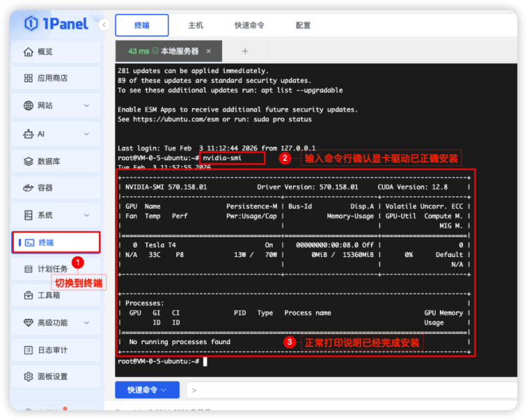Click the robot icon for AI
The image size is (527, 420).
pos(29,134)
